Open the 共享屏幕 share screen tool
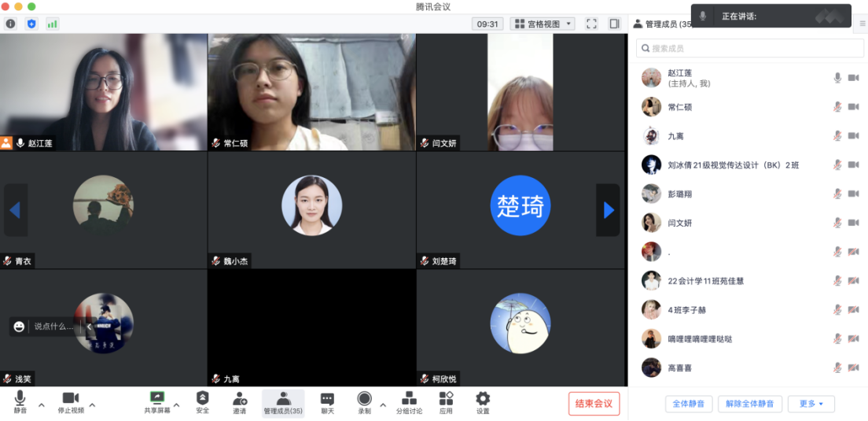 [x=156, y=402]
